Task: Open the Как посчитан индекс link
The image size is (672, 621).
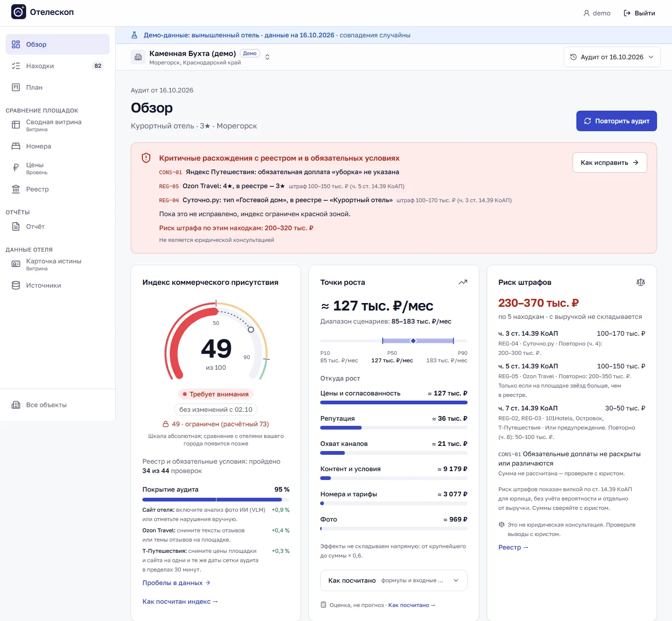Action: click(180, 601)
